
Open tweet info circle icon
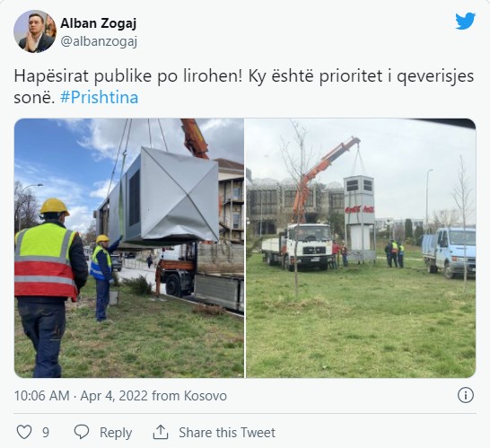pos(466,395)
